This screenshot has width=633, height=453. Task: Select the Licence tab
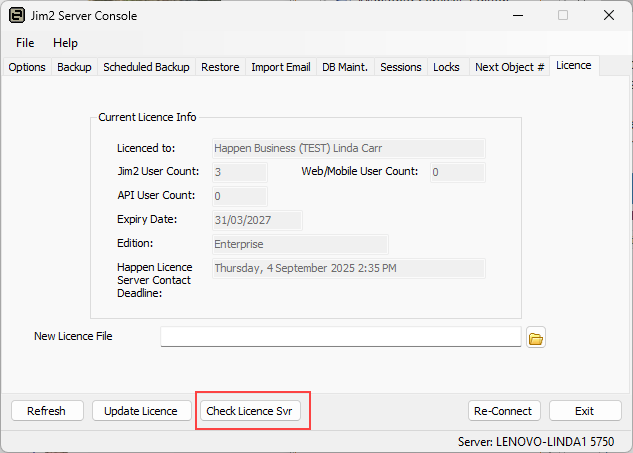coord(574,65)
